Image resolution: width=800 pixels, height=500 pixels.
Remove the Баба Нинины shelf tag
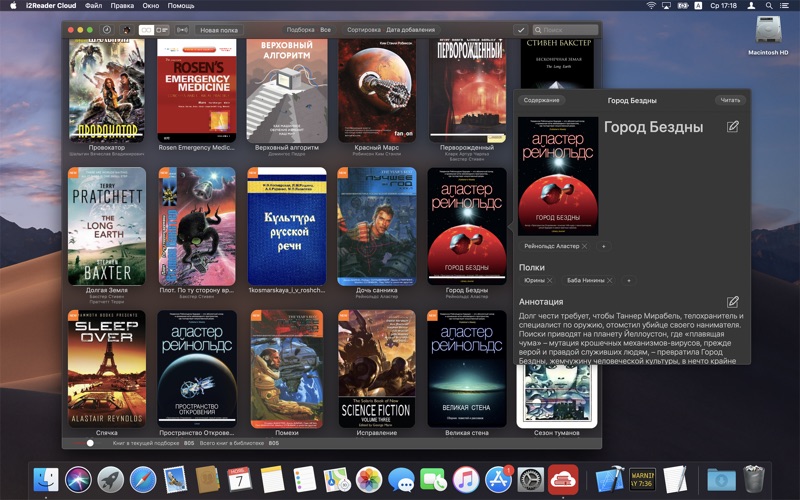[x=609, y=281]
